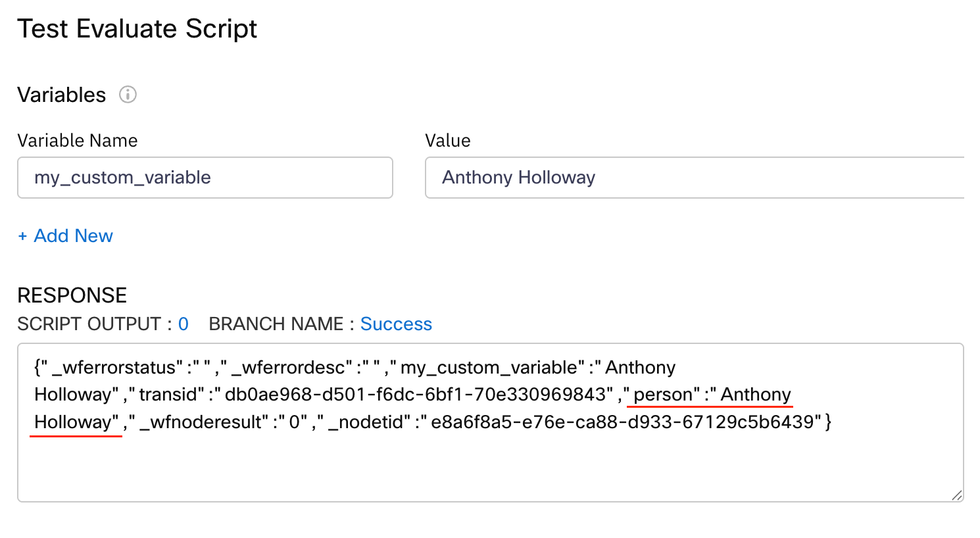Click the transid value in the response
This screenshot has height=538, width=980.
click(x=414, y=395)
